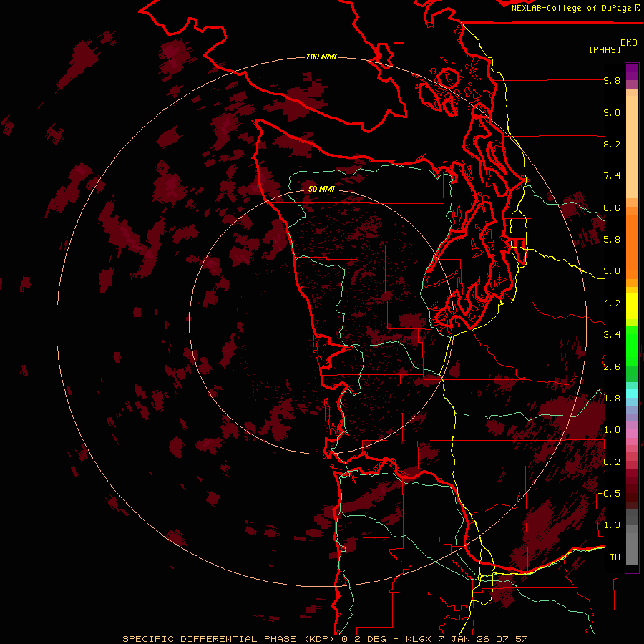Click the 07:57 timestamp
Image resolution: width=644 pixels, height=644 pixels.
pyautogui.click(x=512, y=639)
